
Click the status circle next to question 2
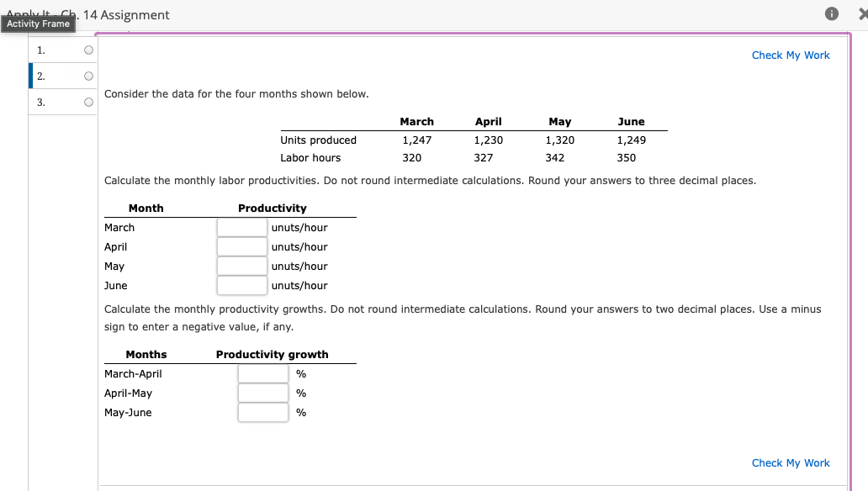87,76
